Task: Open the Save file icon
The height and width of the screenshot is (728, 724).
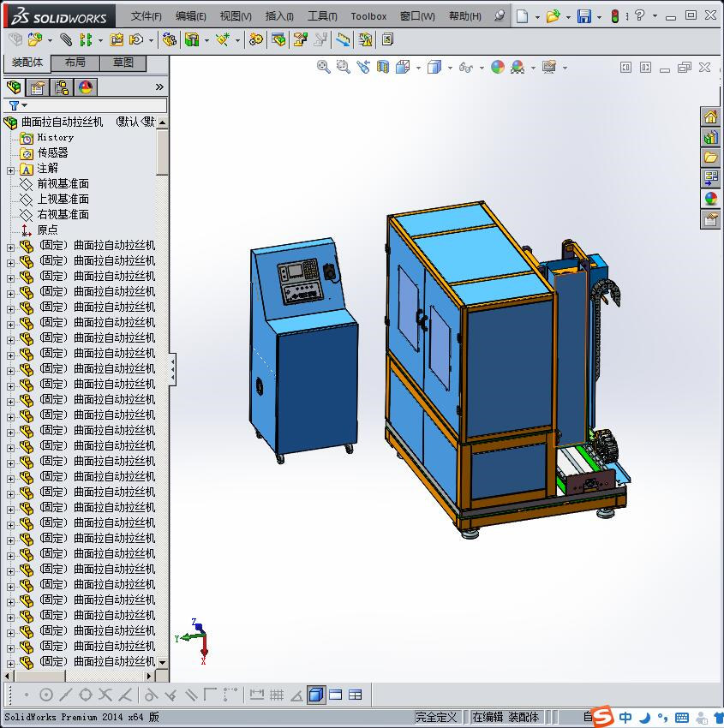Action: pos(583,16)
